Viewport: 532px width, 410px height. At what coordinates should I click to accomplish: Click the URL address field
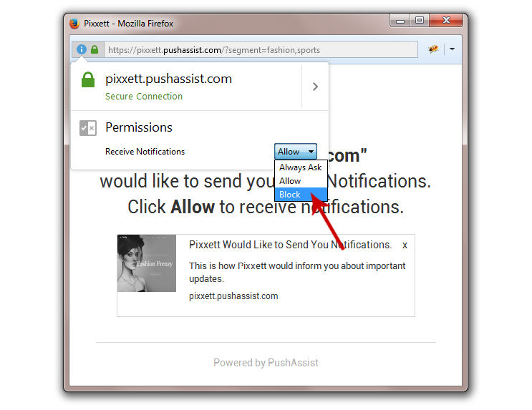click(x=261, y=50)
